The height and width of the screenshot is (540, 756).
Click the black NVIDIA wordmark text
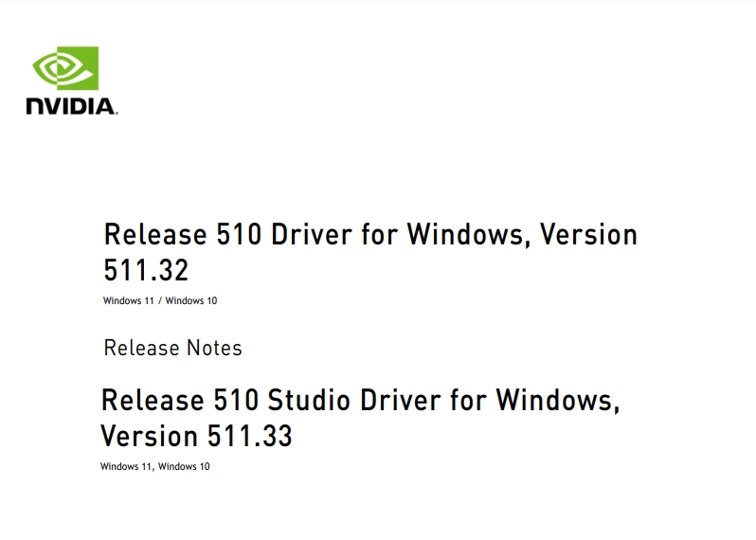click(72, 106)
